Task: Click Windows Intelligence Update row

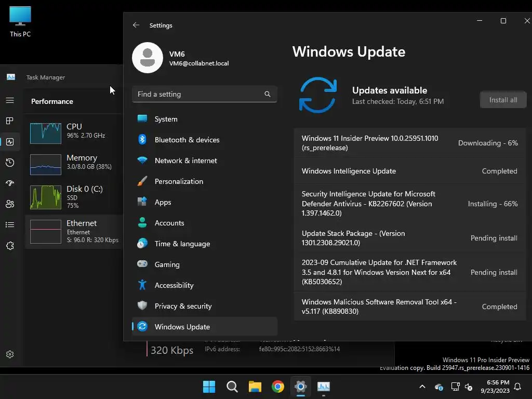Action: (410, 171)
